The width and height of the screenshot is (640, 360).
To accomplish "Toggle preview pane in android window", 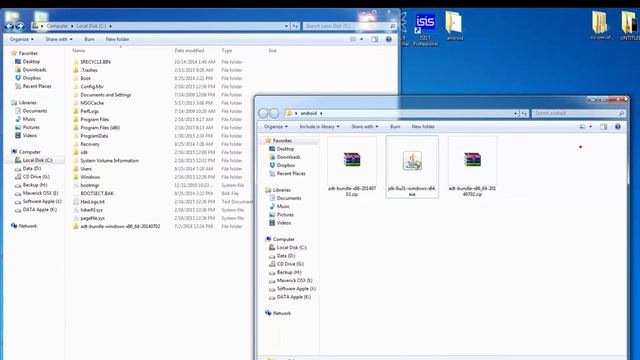I will pos(604,127).
